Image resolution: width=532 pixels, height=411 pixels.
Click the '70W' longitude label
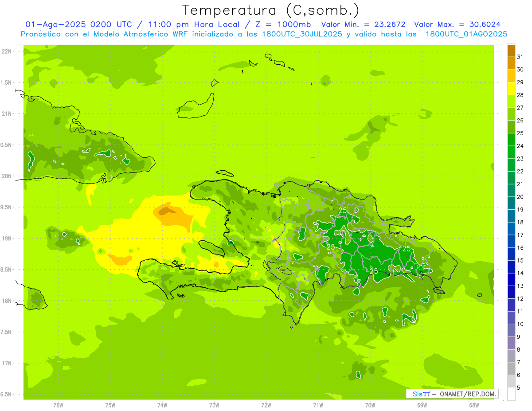[x=370, y=405]
